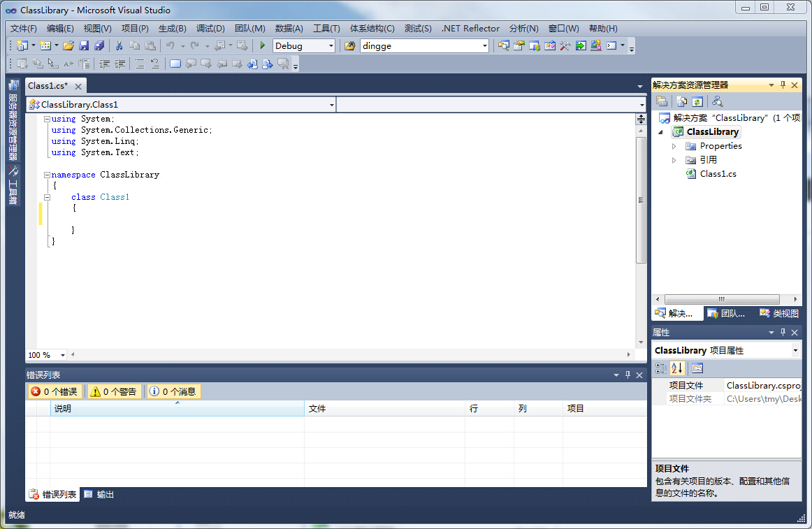812x529 pixels.
Task: Open the Toolbox hammer-and-wrench icon
Action: pos(565,45)
